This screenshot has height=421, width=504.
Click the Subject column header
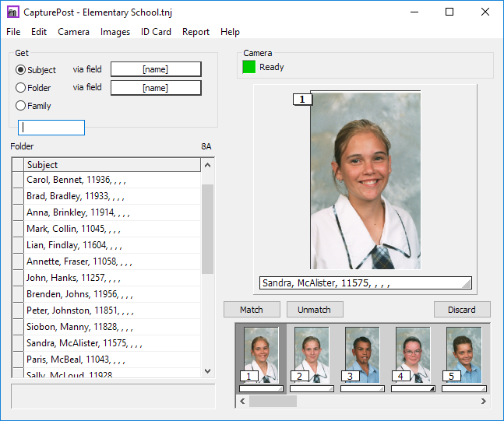point(112,165)
